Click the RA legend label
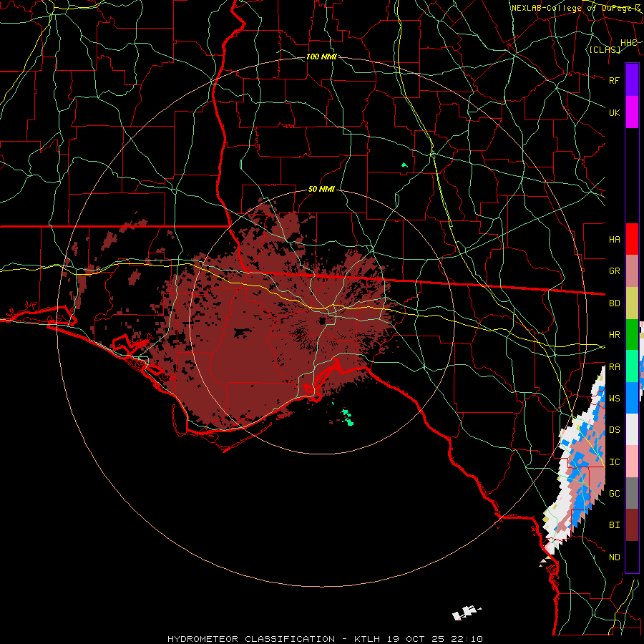Viewport: 644px width, 644px height. pyautogui.click(x=614, y=367)
